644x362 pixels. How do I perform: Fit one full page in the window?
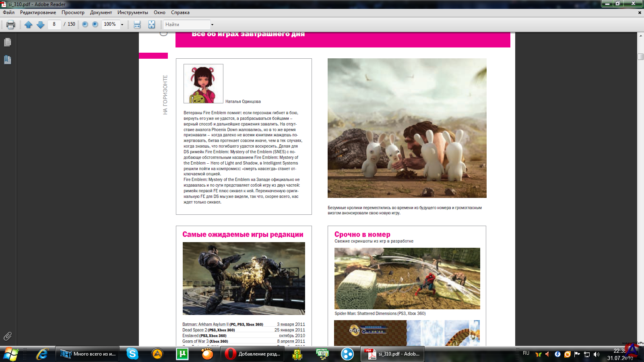151,25
